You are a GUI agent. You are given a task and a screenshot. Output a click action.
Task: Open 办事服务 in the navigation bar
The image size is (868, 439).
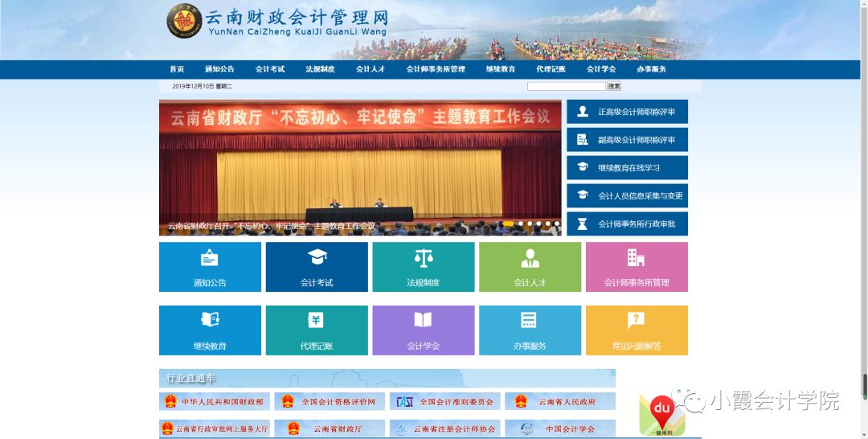[652, 69]
